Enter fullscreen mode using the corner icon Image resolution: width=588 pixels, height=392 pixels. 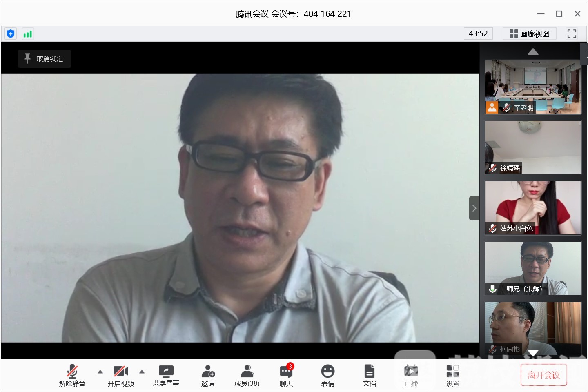[572, 34]
